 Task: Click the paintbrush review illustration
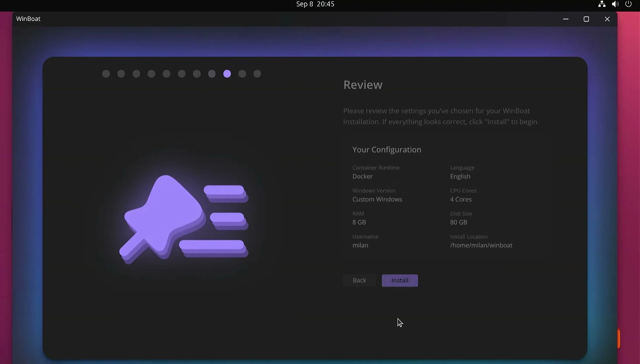[184, 220]
